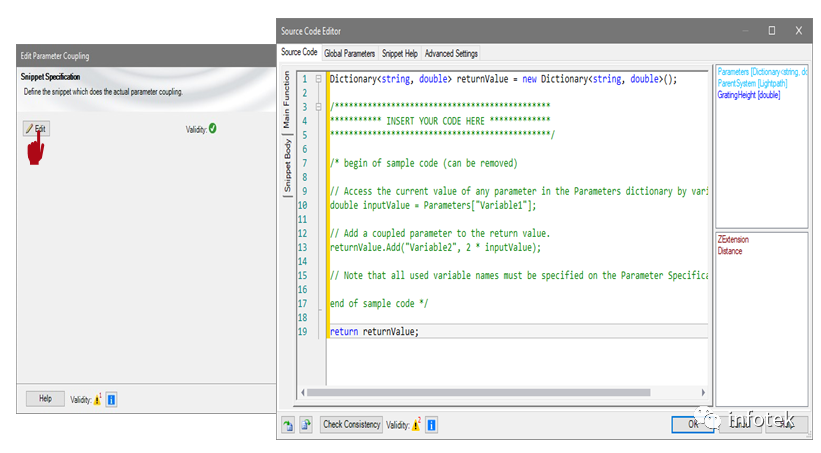Click the yellow warning icon in Source Code Editor
This screenshot has width=821, height=453.
pyautogui.click(x=416, y=425)
